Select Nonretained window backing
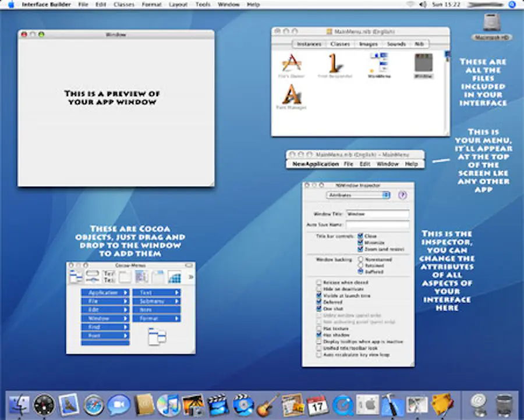The image size is (524, 420). point(360,259)
